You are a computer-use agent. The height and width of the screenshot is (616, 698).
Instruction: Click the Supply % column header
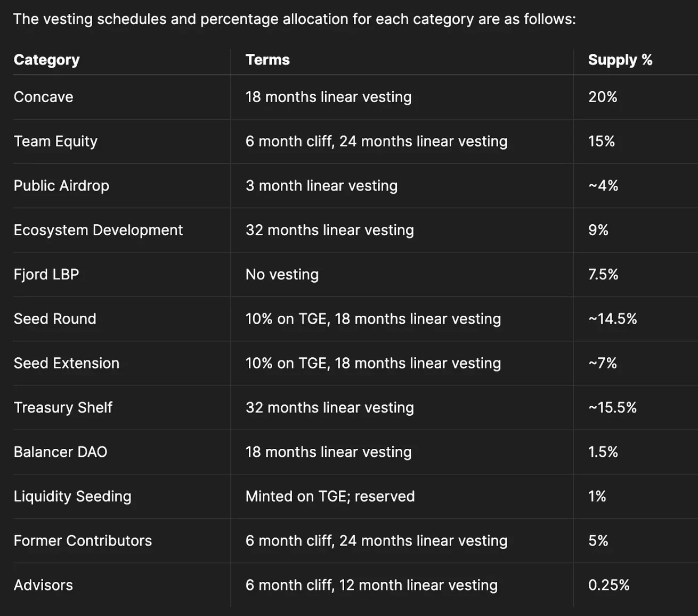(x=620, y=60)
